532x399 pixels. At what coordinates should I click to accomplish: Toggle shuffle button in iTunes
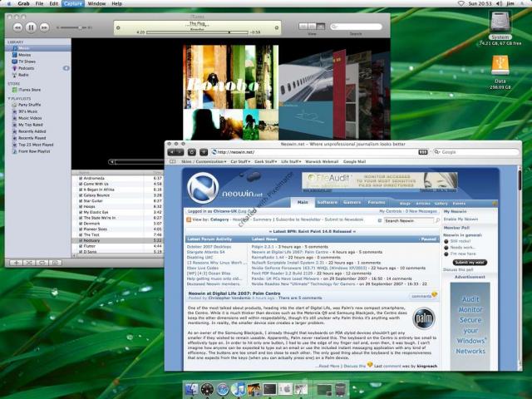pos(29,263)
